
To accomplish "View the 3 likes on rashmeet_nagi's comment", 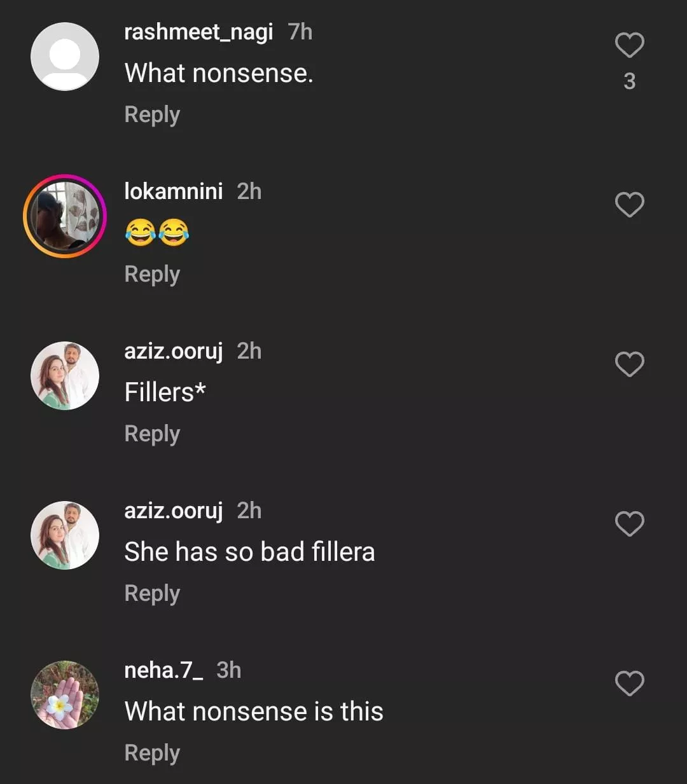I will pos(629,81).
